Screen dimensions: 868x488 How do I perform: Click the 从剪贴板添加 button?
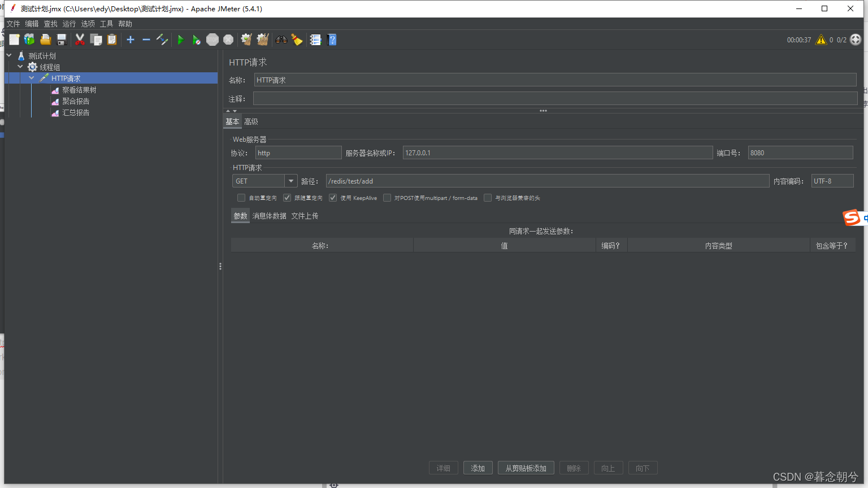pyautogui.click(x=526, y=468)
